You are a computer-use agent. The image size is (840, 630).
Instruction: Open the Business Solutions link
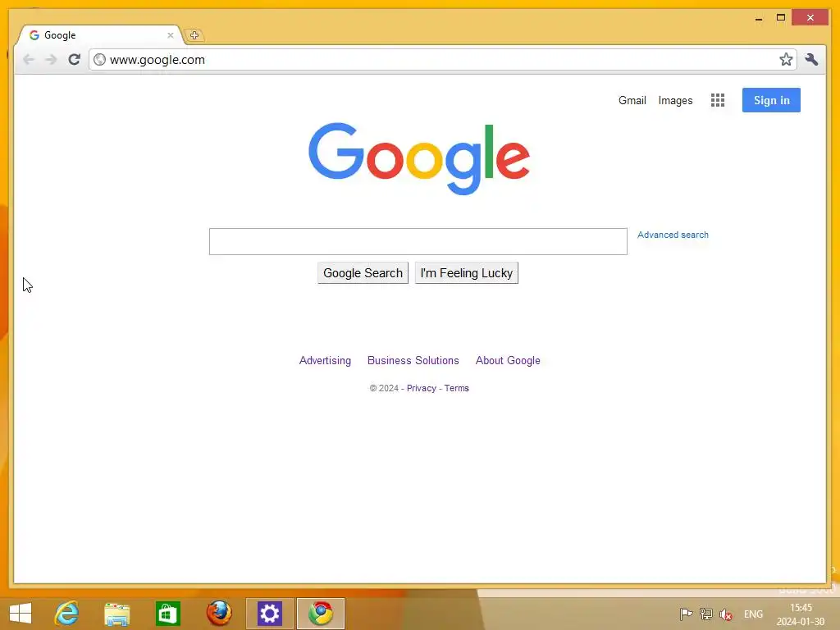coord(413,361)
